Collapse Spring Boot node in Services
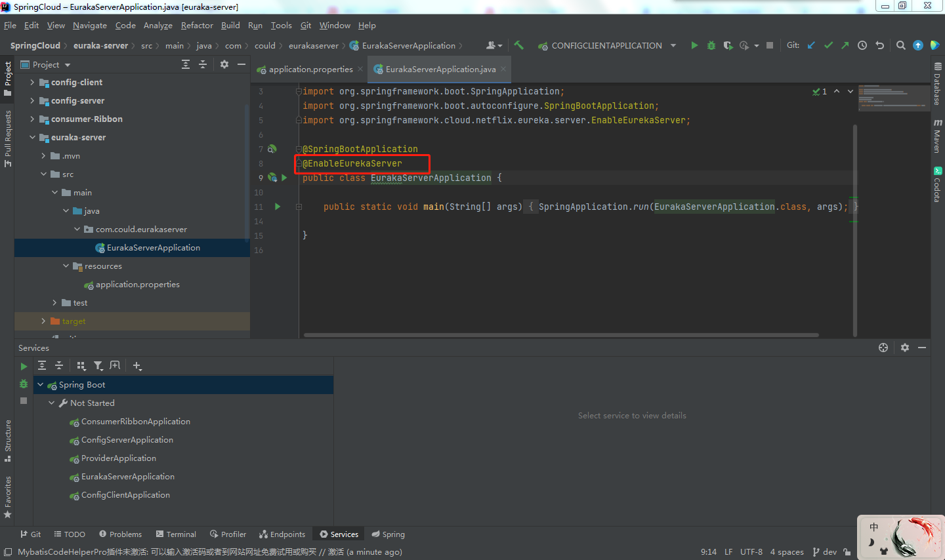 point(41,385)
